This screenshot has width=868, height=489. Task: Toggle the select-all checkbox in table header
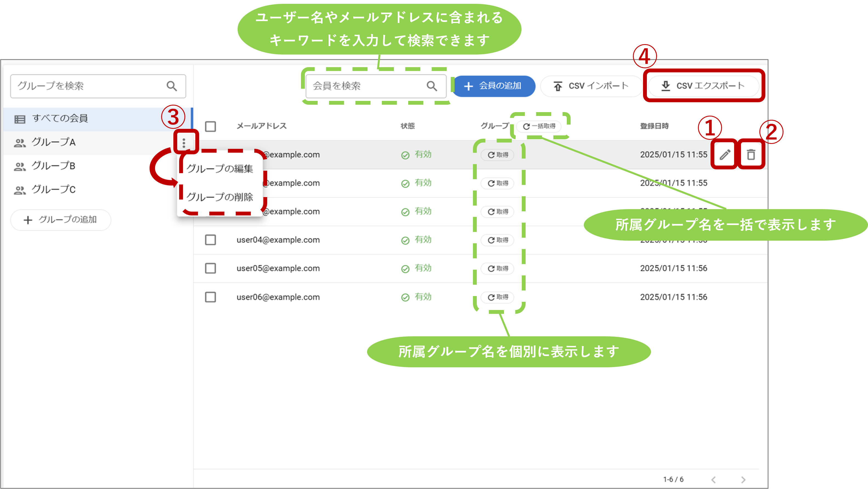(211, 127)
